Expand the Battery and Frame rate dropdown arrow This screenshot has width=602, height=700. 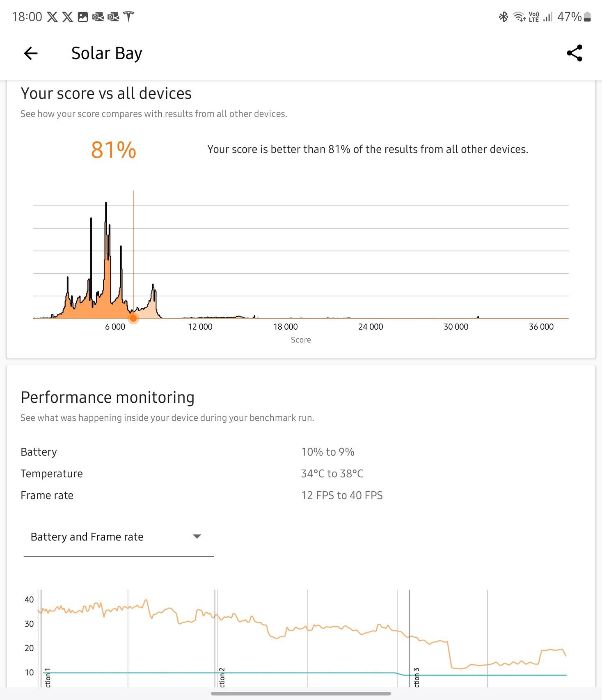(x=197, y=537)
